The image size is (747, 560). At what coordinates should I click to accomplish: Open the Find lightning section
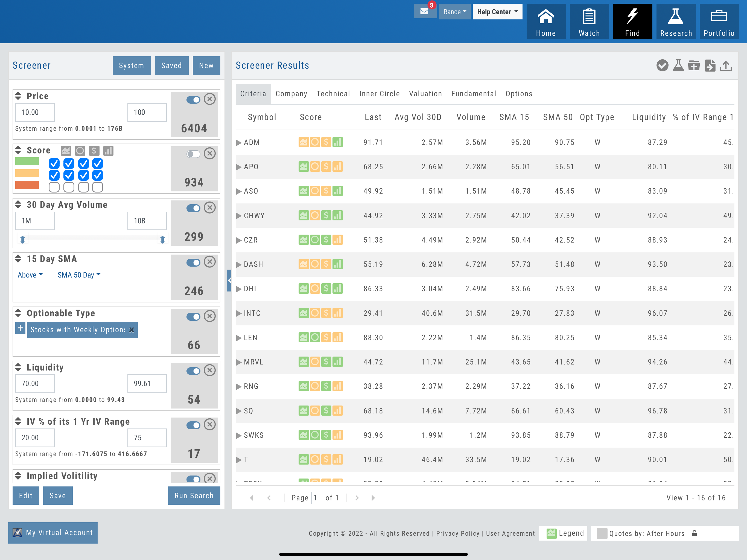point(632,22)
